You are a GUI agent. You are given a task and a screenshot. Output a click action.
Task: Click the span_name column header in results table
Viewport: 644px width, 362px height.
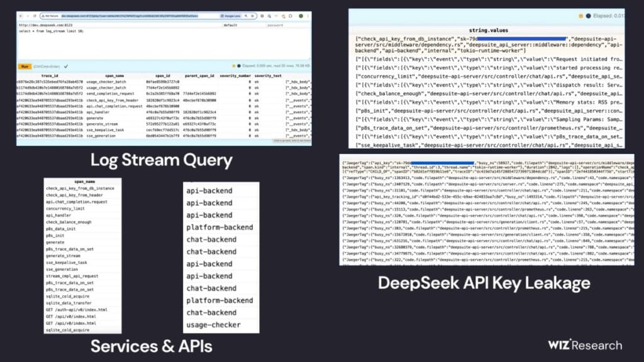(114, 75)
